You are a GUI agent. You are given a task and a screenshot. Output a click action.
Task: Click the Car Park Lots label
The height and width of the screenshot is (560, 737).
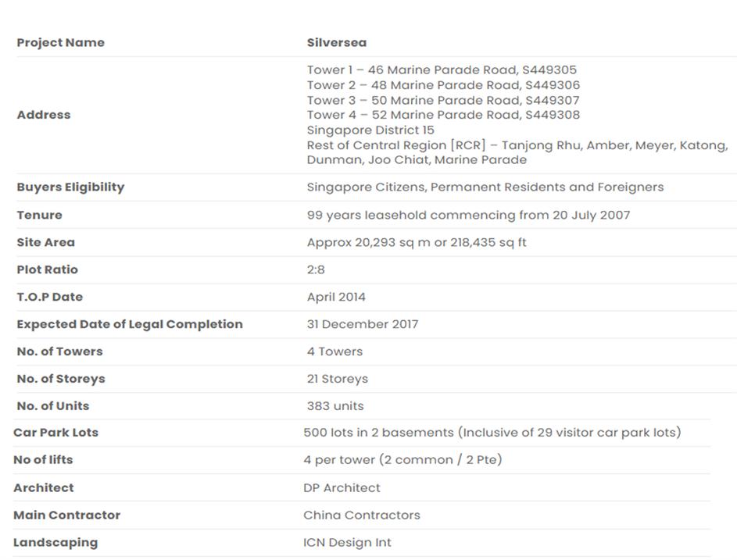(55, 433)
